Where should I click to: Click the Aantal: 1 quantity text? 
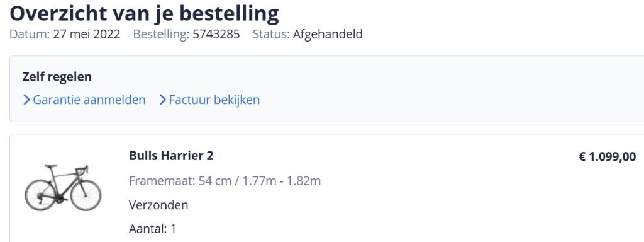point(152,229)
